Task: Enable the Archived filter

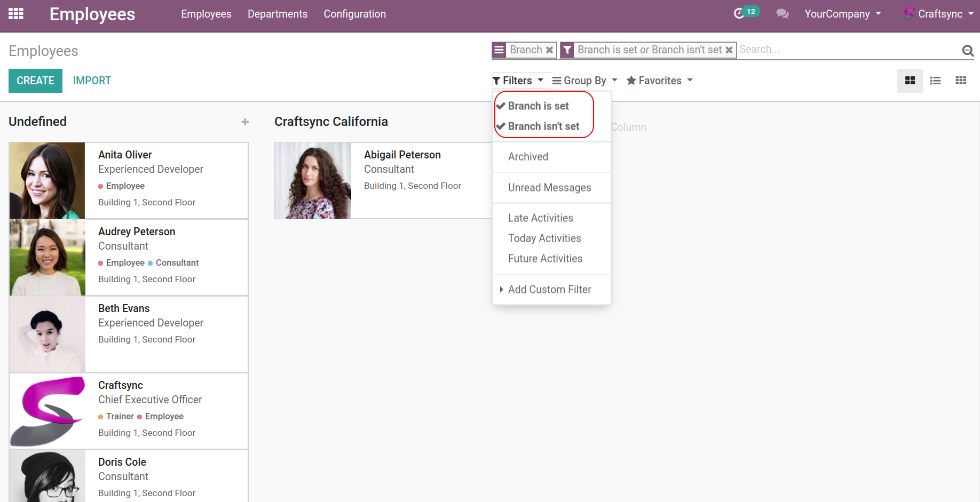Action: pyautogui.click(x=528, y=157)
